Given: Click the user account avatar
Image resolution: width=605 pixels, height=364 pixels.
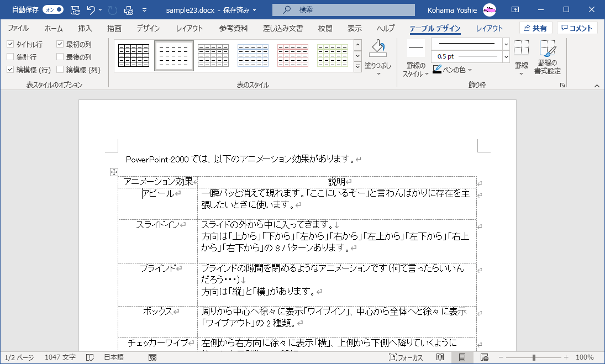Looking at the screenshot, I should coord(490,10).
